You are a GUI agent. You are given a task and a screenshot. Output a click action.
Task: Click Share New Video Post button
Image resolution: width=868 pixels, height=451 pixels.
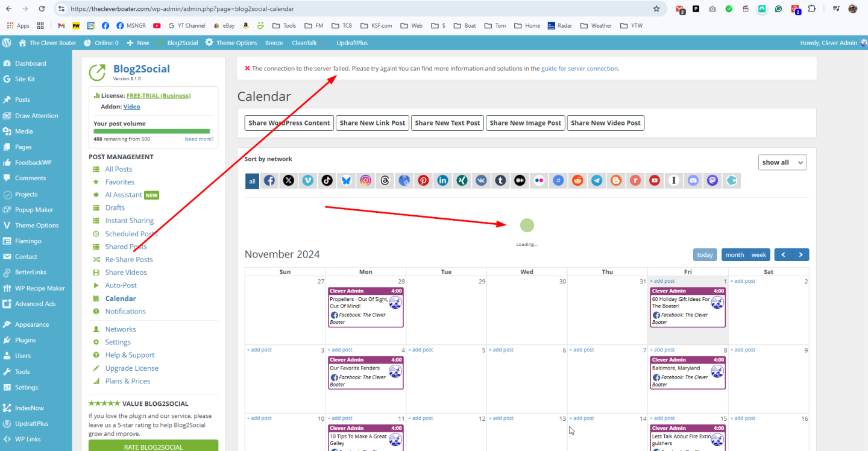[606, 123]
